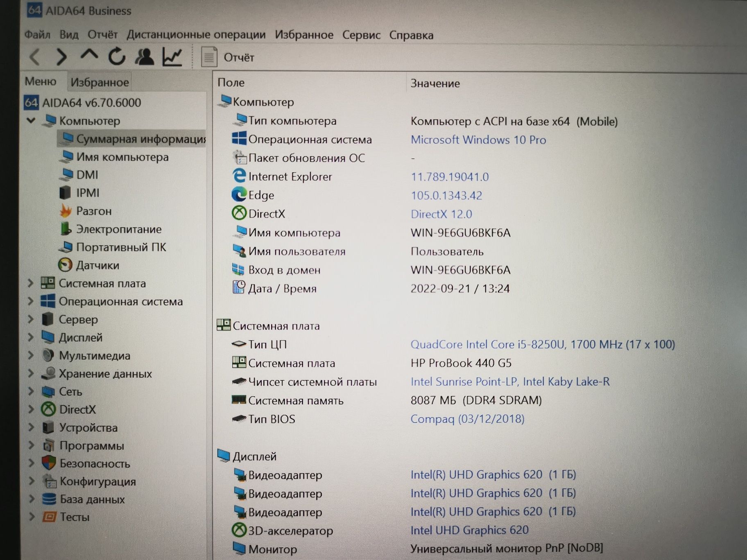
Task: Click the Программы tree icon
Action: point(49,445)
